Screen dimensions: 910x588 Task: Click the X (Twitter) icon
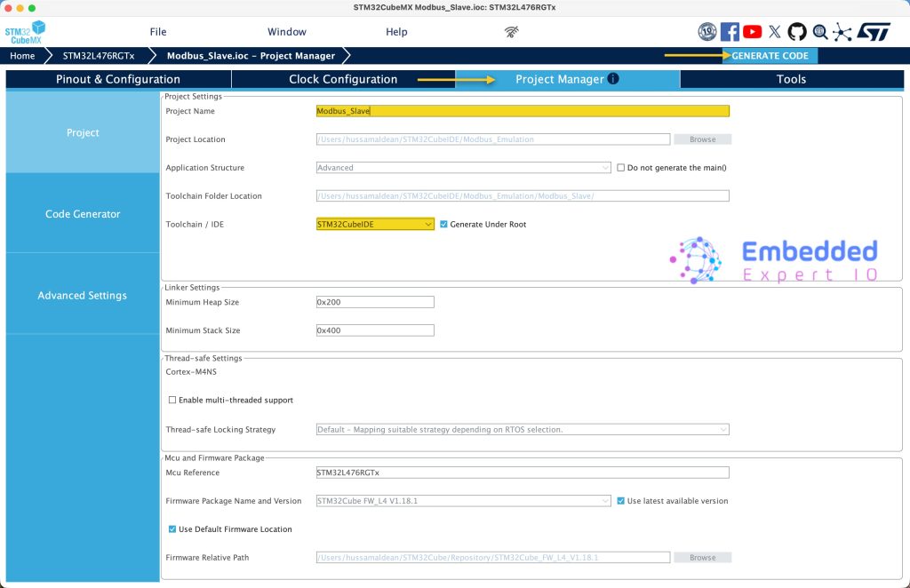(x=775, y=32)
